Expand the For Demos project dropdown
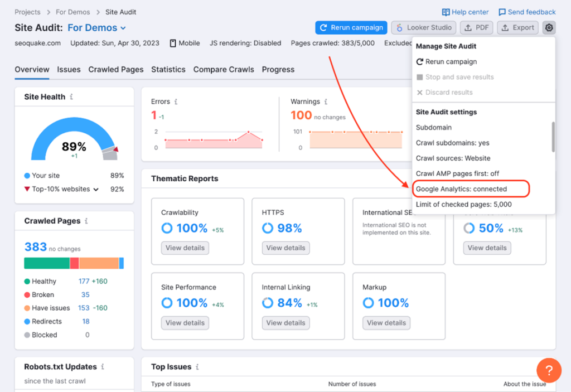The image size is (571, 392). click(97, 28)
